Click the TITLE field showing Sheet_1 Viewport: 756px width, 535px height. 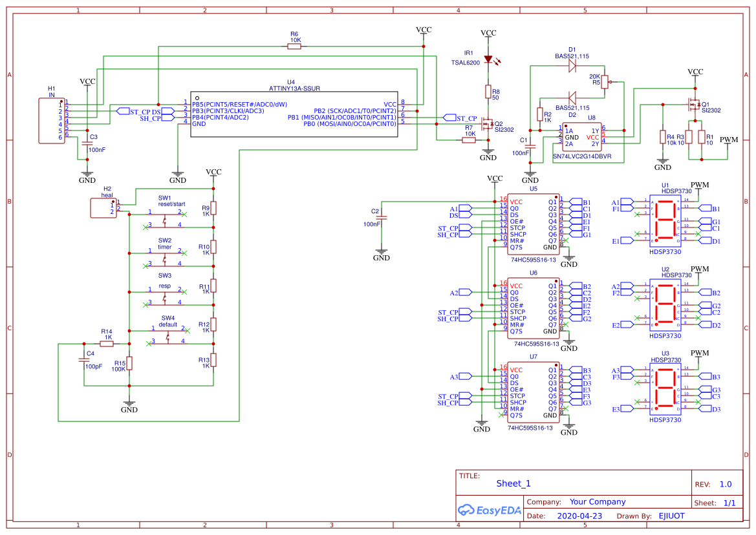click(513, 483)
